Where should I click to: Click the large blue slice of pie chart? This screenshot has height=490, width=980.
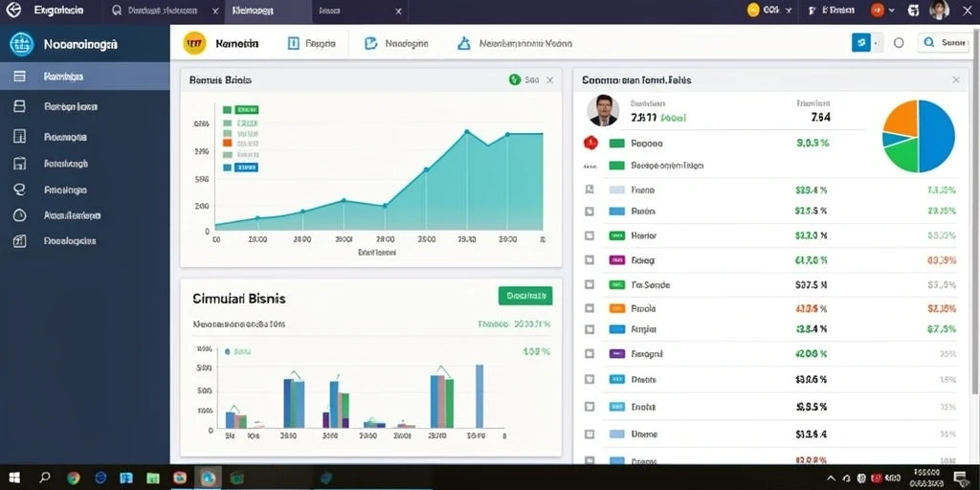coord(938,136)
